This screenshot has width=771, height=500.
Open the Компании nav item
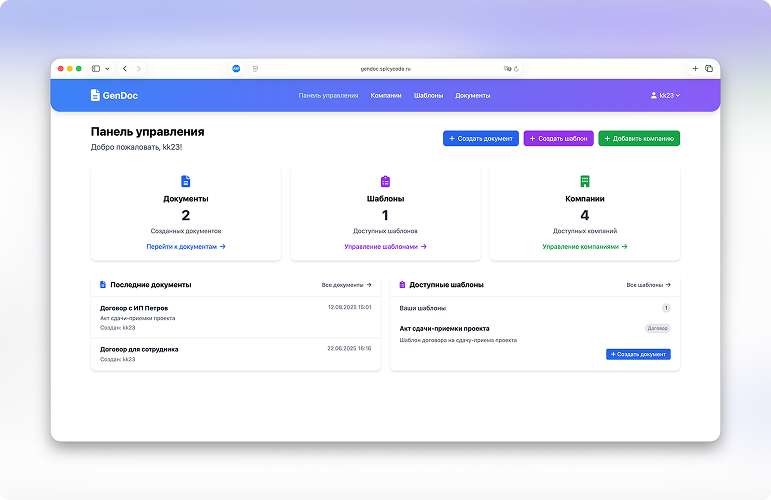(386, 95)
